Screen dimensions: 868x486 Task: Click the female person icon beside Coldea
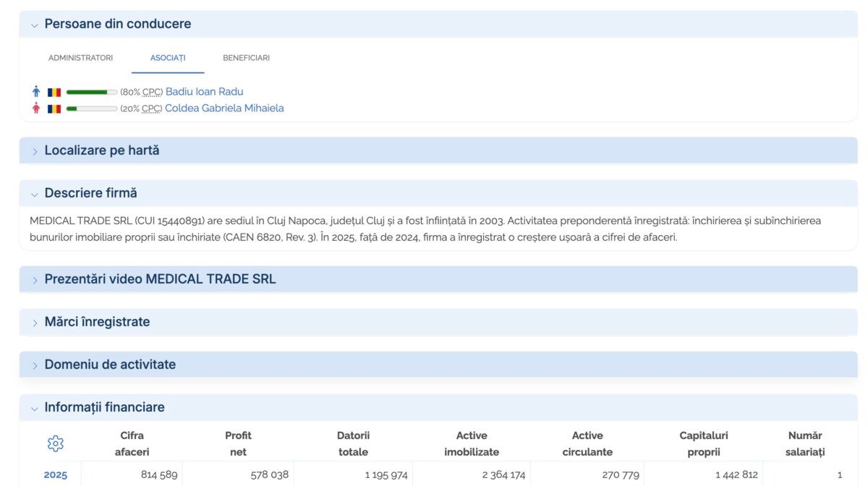(x=36, y=108)
